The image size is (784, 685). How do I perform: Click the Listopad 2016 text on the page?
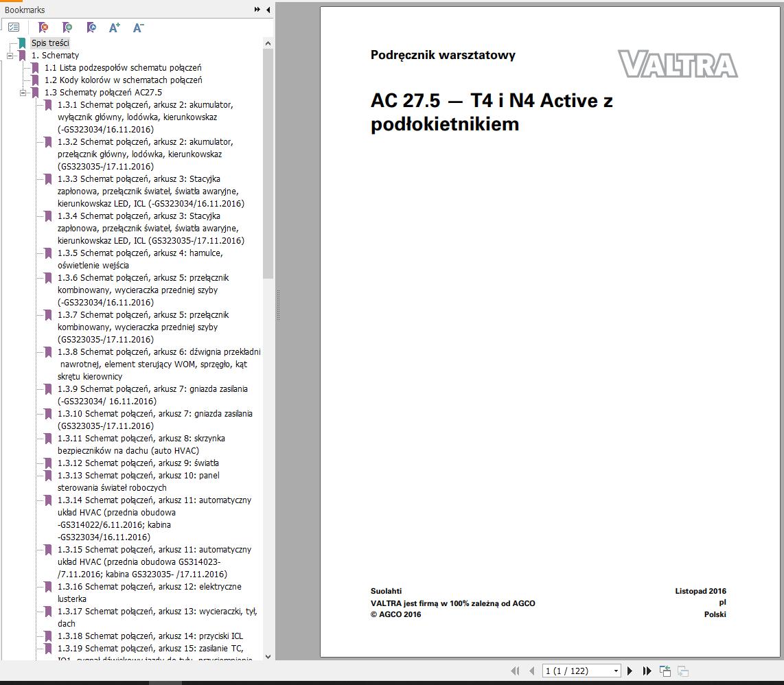tap(700, 591)
